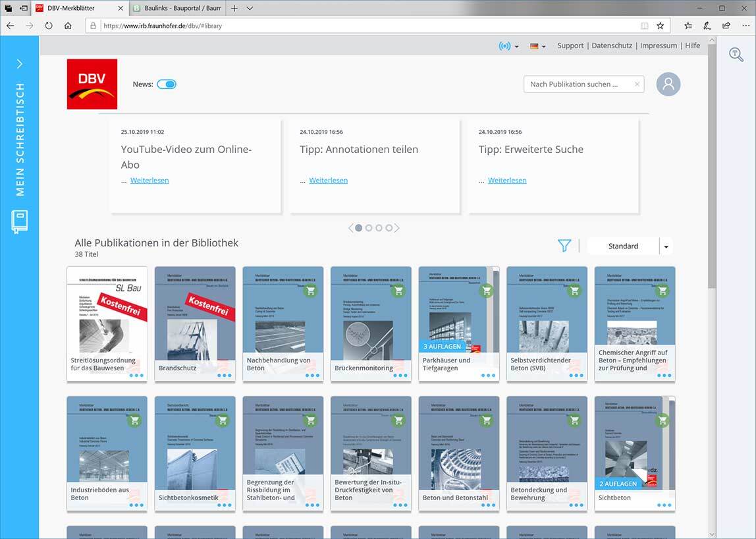Click the text magnifier icon on right panel

click(x=736, y=55)
